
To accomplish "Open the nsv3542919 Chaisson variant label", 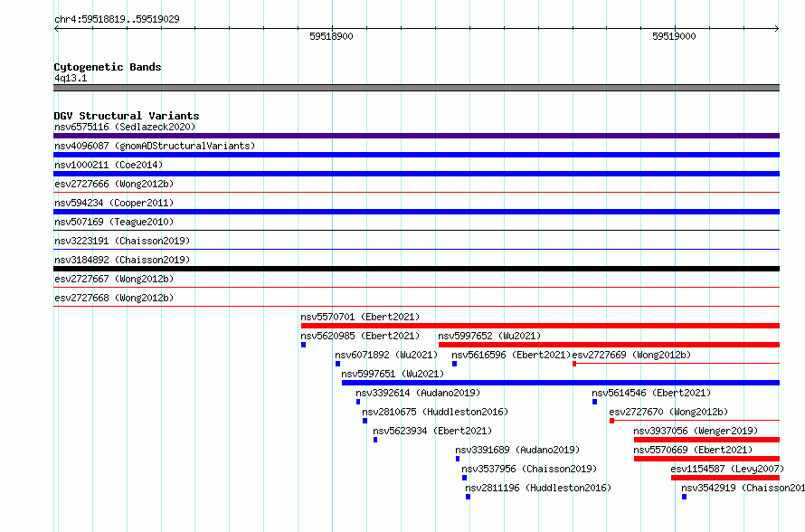I will (743, 488).
